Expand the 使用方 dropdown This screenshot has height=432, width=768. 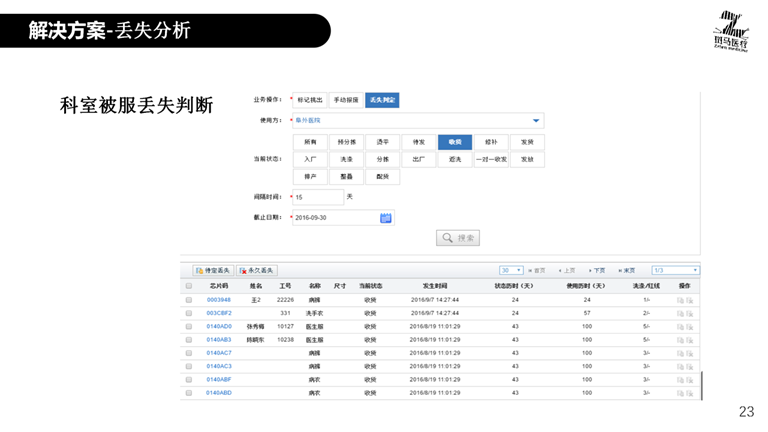(536, 121)
